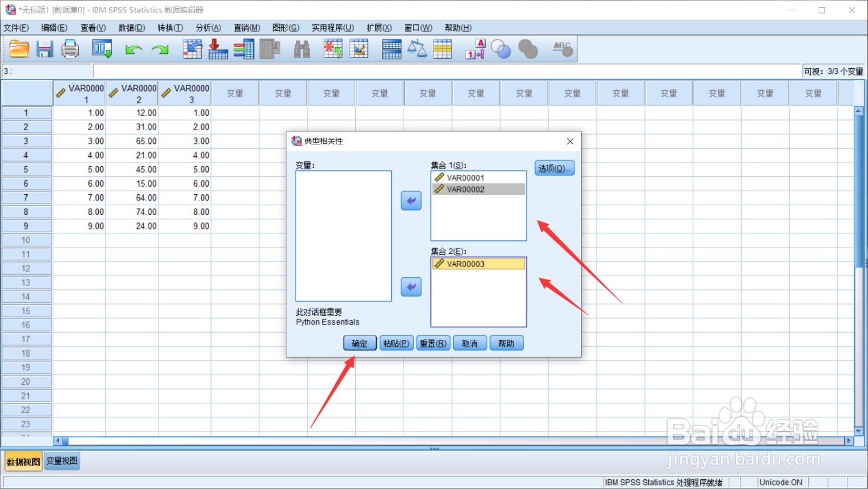
Task: Open the 实用程序(U) menu
Action: click(x=333, y=28)
